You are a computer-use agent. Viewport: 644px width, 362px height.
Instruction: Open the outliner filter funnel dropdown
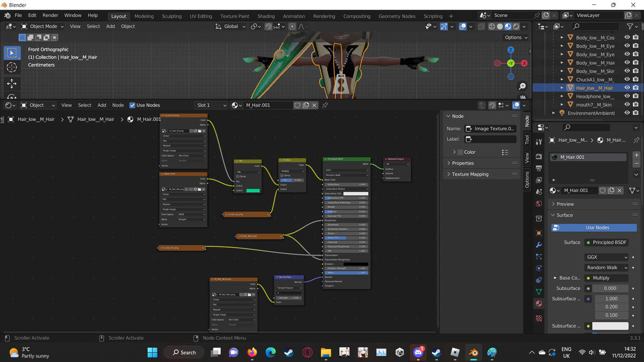(633, 26)
